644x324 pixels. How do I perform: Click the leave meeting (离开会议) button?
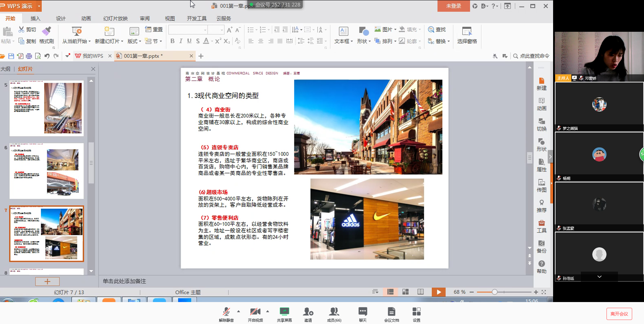(619, 314)
